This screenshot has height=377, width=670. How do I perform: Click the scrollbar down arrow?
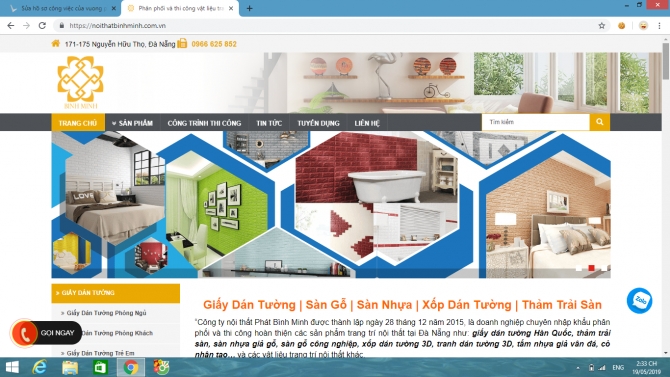[666, 353]
